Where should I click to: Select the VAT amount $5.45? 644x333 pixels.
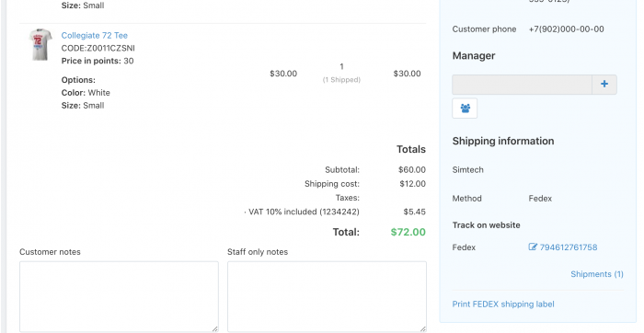(x=414, y=212)
